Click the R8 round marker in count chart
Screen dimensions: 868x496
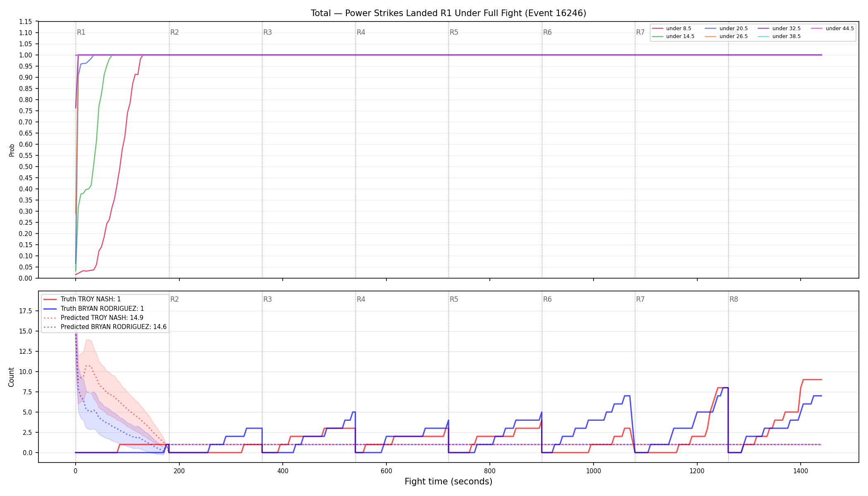tap(734, 299)
